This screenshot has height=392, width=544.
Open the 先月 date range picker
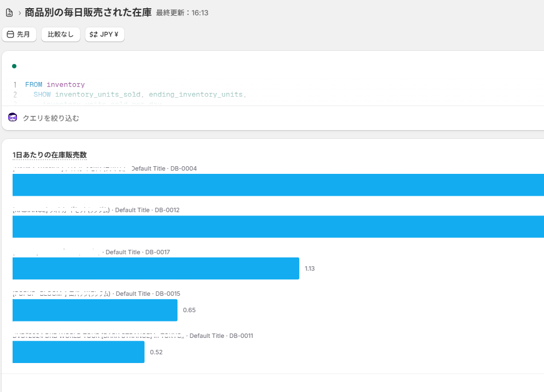19,34
